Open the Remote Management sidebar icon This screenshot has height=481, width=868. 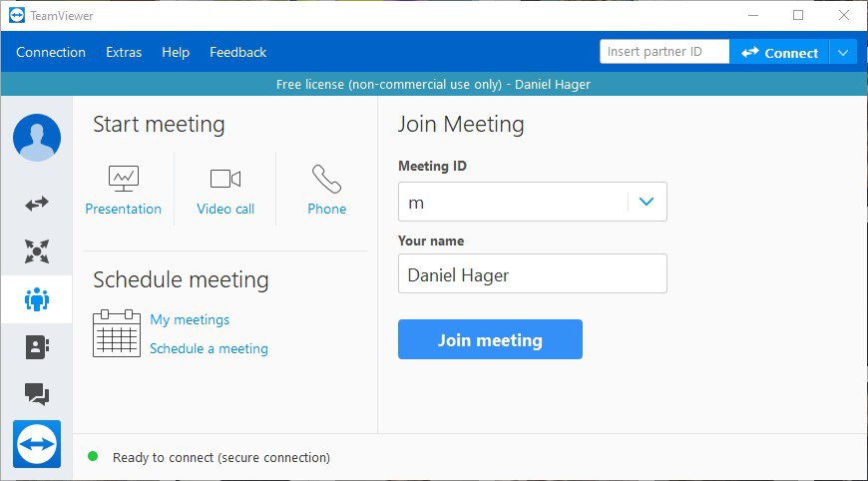[37, 251]
